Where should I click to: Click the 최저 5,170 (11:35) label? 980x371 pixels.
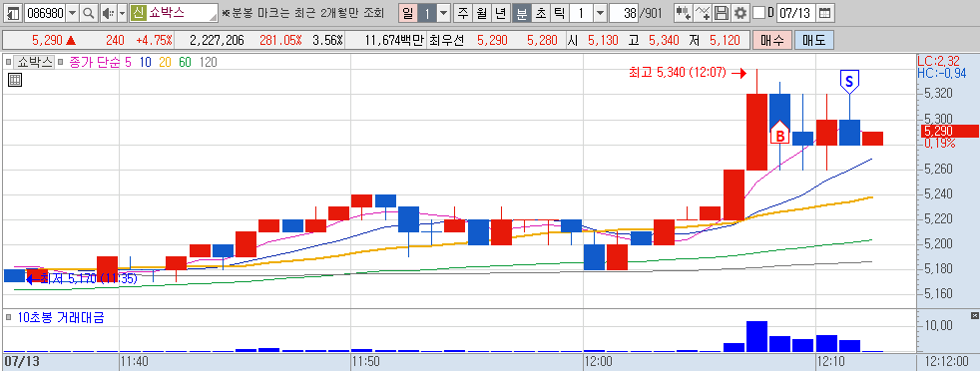point(89,279)
